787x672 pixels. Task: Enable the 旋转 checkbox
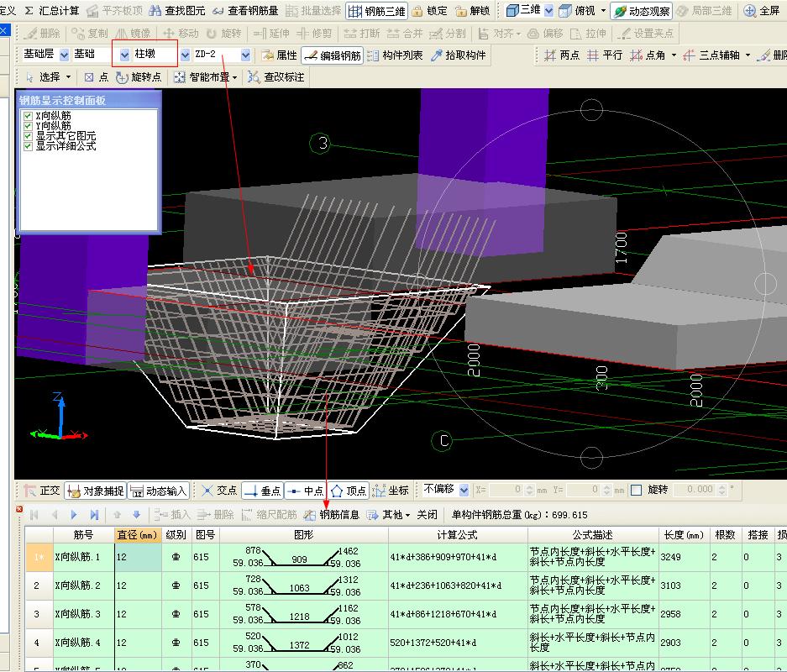click(636, 490)
